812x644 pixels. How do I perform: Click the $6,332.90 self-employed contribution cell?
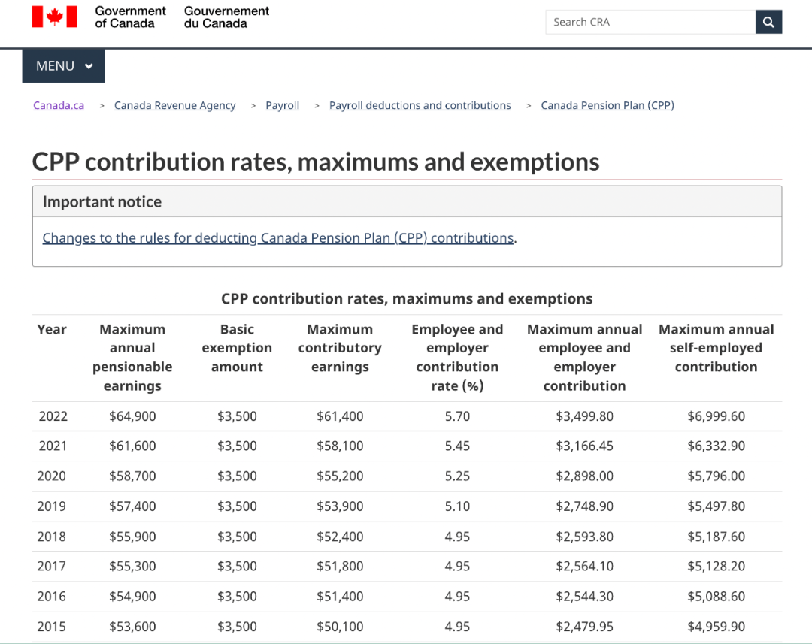(x=716, y=446)
